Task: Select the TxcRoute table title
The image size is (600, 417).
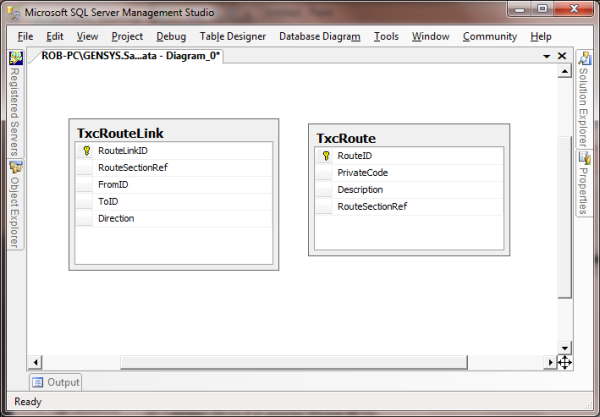Action: (x=346, y=138)
